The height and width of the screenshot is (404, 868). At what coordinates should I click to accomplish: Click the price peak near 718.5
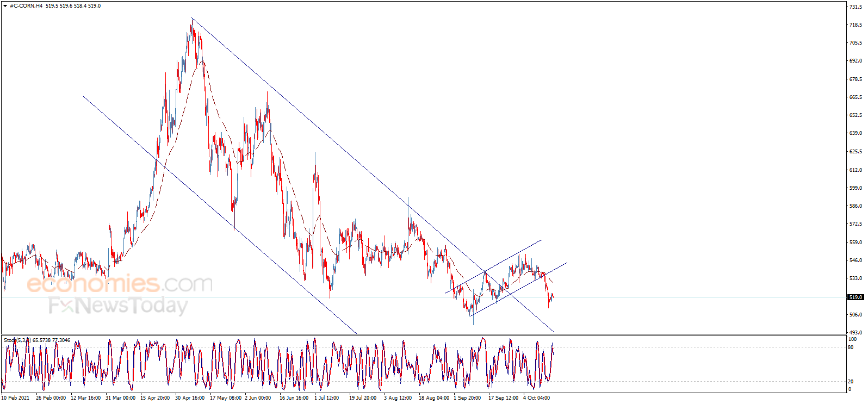point(192,19)
